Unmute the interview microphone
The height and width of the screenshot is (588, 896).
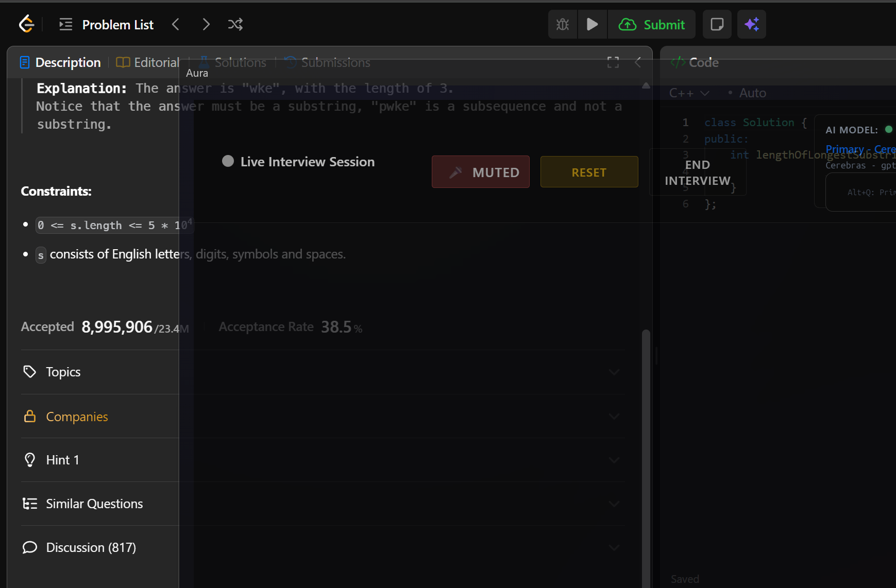pos(480,171)
